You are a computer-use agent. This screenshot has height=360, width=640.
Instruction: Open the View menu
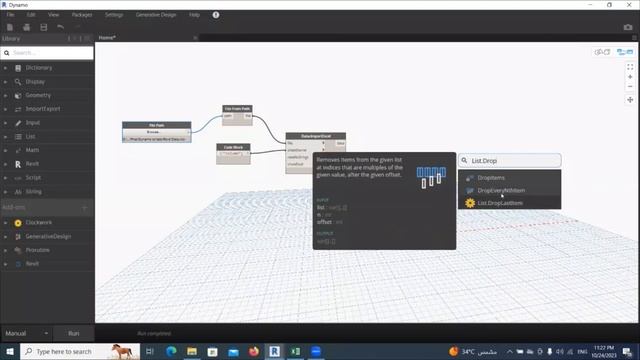[53, 15]
